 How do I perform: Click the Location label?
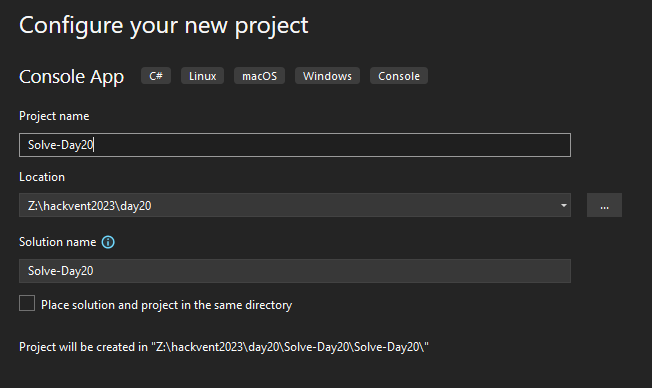pyautogui.click(x=42, y=177)
